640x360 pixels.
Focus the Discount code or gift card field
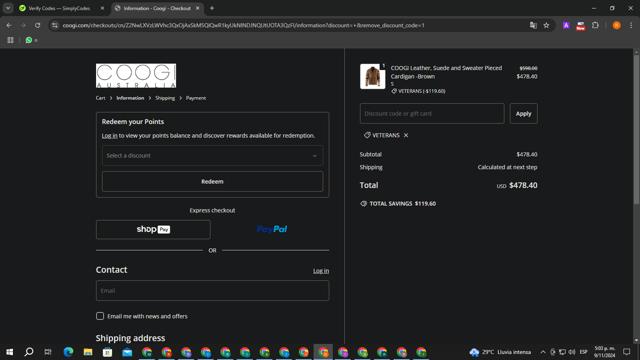432,113
